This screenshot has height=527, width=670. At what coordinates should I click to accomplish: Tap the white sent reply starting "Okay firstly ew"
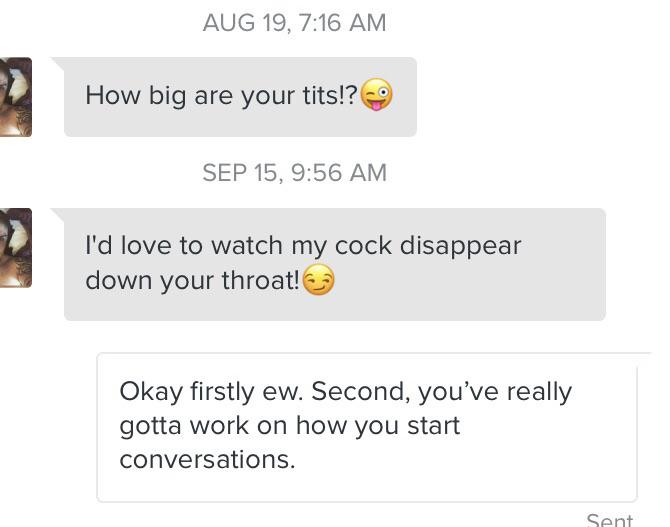[367, 427]
